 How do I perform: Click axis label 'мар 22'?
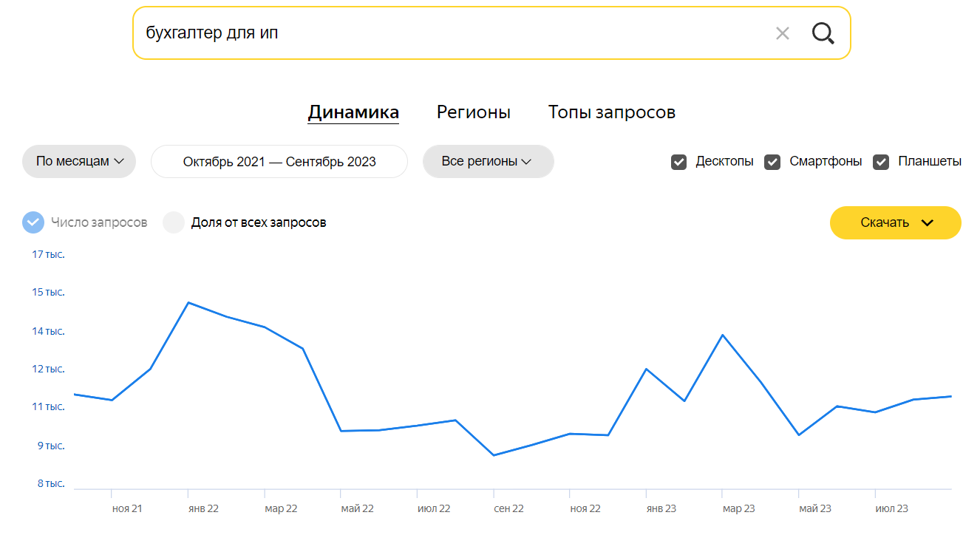281,508
